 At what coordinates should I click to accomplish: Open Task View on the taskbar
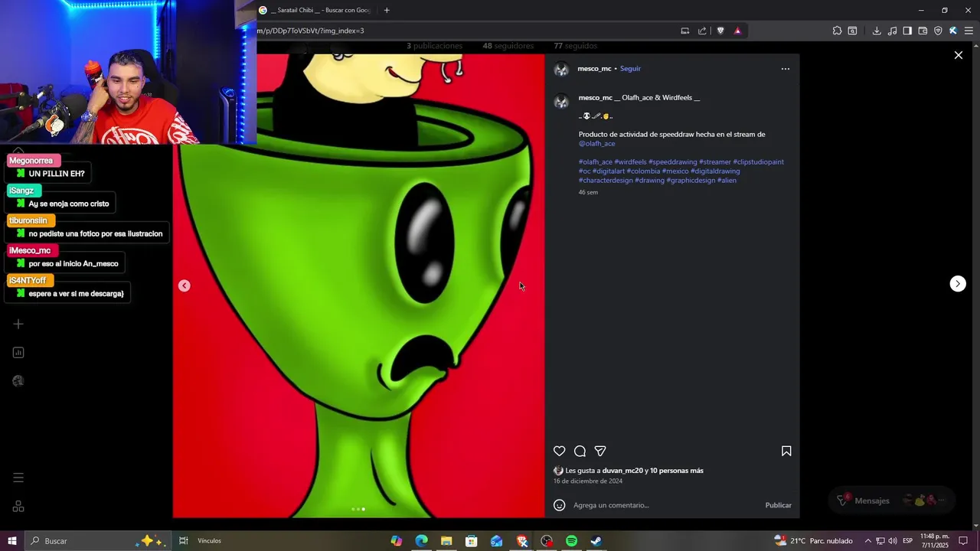(184, 541)
